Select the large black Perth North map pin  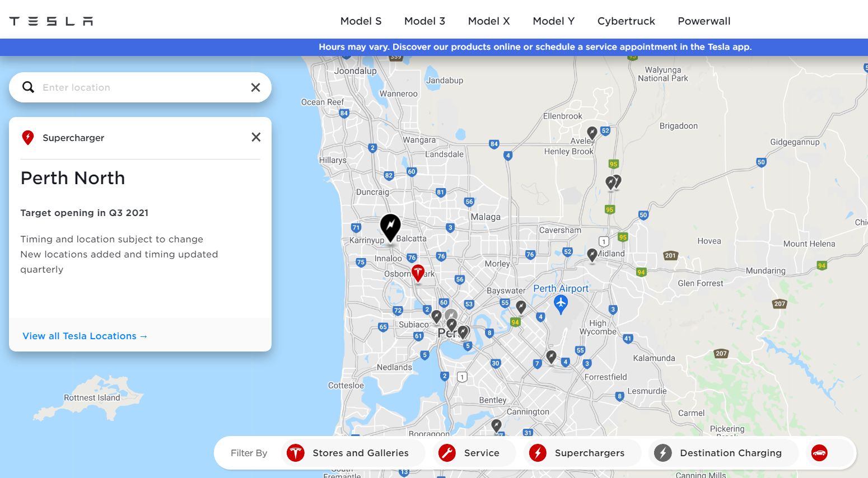[x=390, y=228]
